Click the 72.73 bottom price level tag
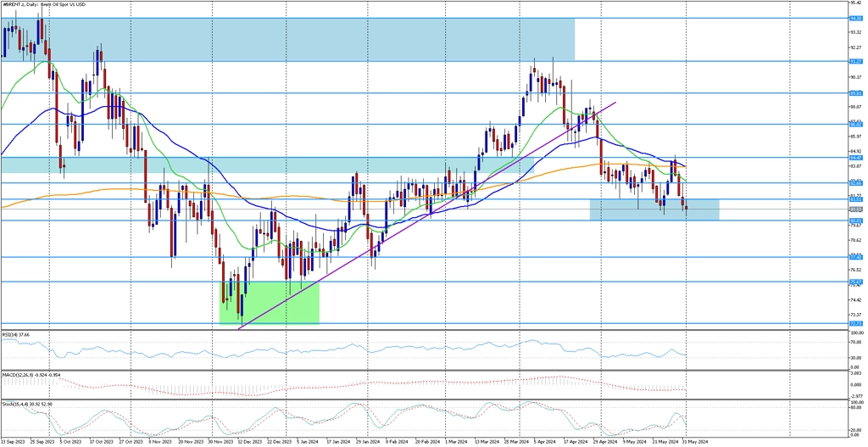The height and width of the screenshot is (447, 868). coord(856,324)
